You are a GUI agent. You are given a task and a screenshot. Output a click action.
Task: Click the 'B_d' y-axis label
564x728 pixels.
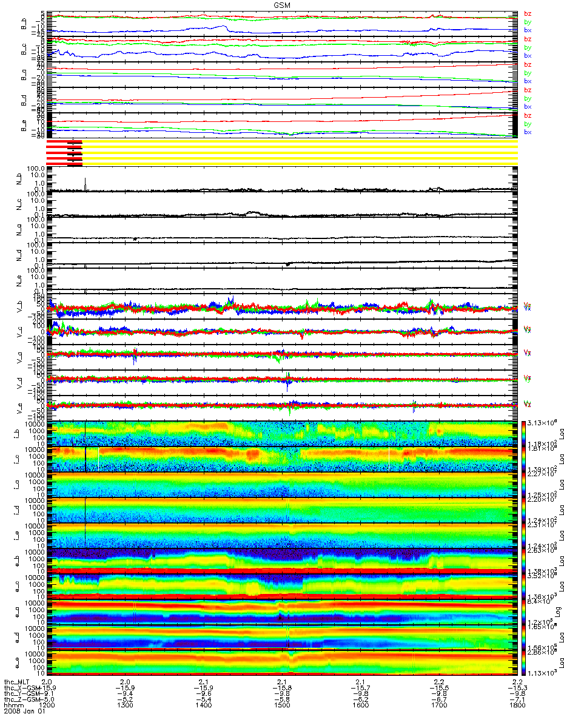pos(25,99)
